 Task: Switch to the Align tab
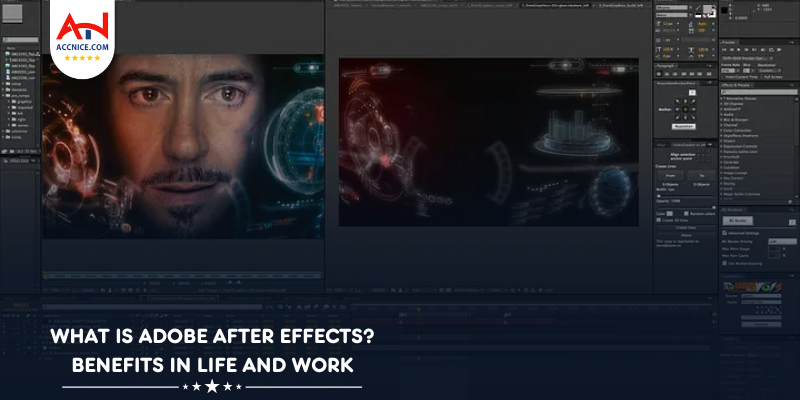pos(662,145)
